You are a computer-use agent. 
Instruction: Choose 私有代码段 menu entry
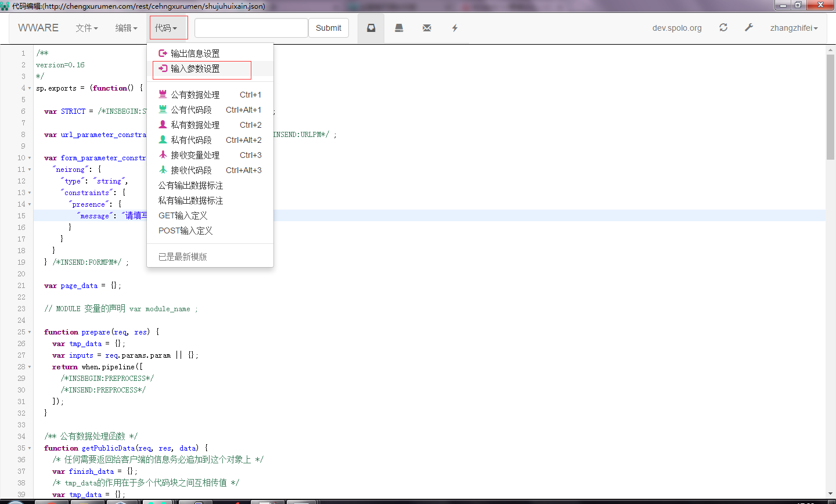click(x=210, y=140)
